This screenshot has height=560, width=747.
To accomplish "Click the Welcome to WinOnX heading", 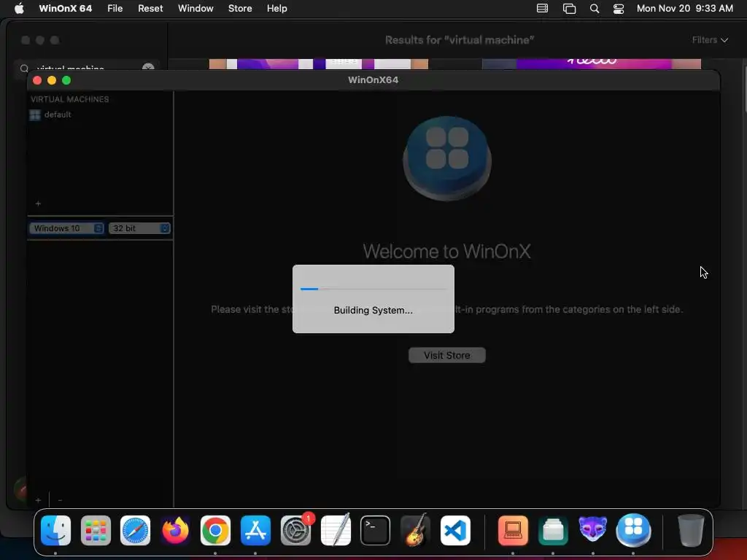I will coord(447,252).
